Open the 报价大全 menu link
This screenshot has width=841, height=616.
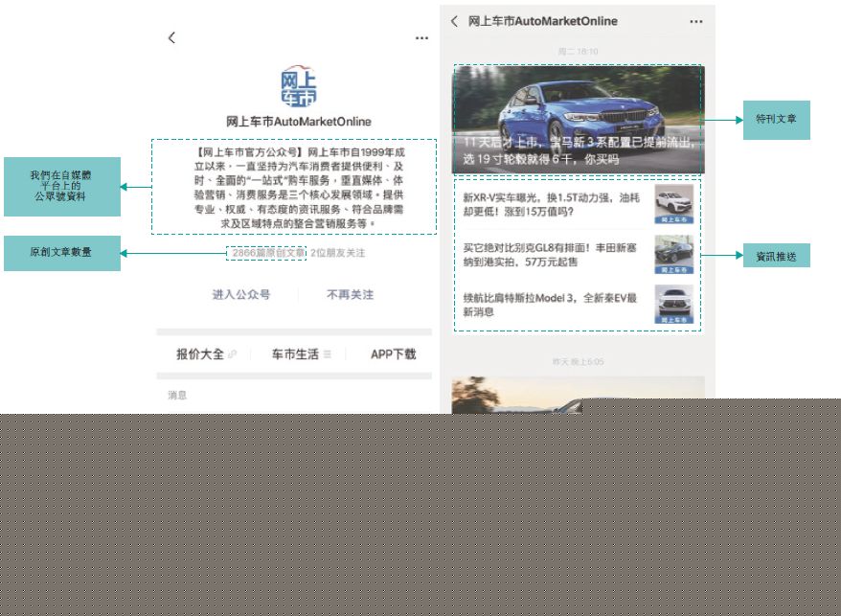click(205, 354)
